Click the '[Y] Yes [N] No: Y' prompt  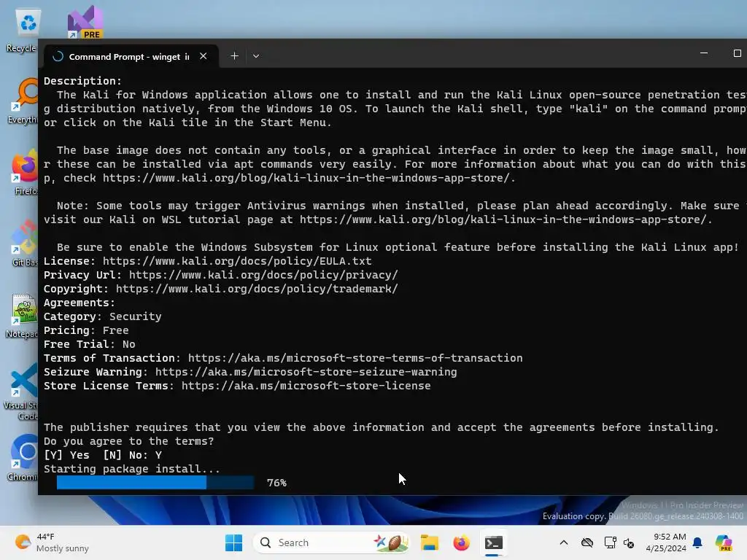point(103,455)
